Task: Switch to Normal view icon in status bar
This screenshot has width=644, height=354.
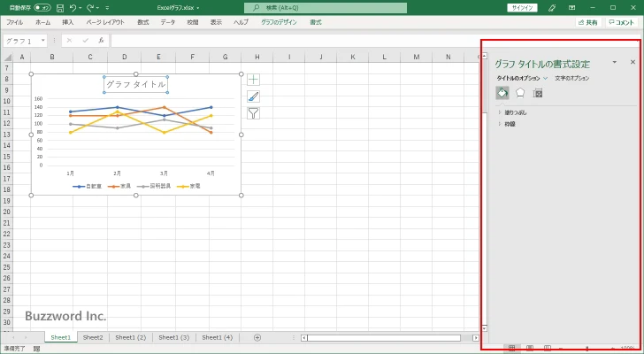Action: 511,349
